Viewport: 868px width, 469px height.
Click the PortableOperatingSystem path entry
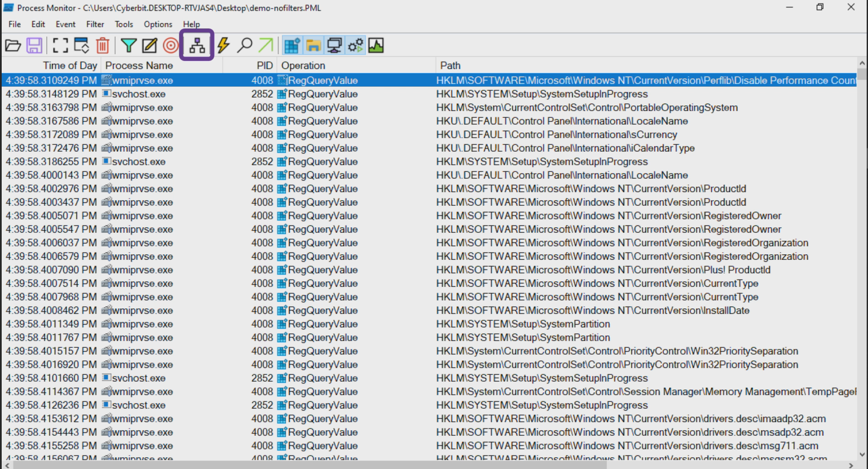tap(587, 108)
